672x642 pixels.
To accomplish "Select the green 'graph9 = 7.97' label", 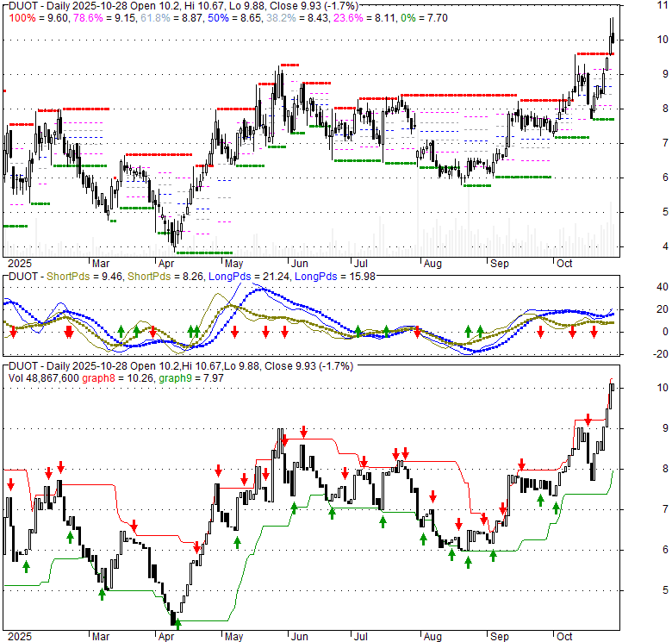I will (x=190, y=378).
